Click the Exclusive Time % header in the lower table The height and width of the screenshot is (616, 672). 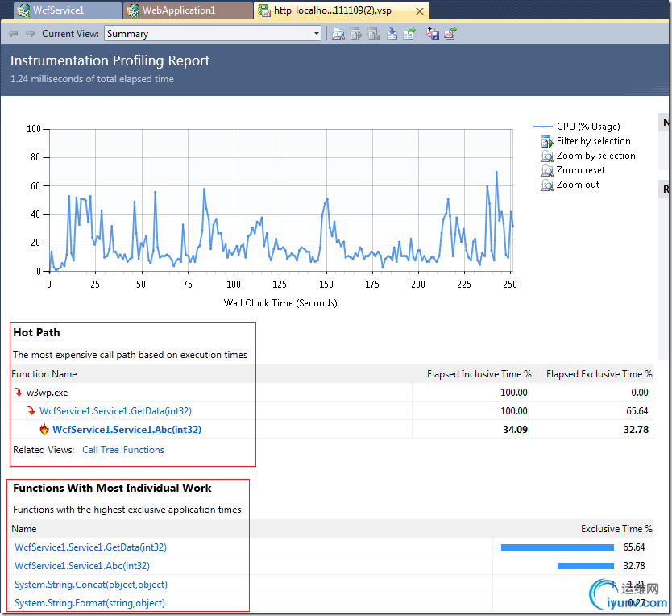pos(616,529)
